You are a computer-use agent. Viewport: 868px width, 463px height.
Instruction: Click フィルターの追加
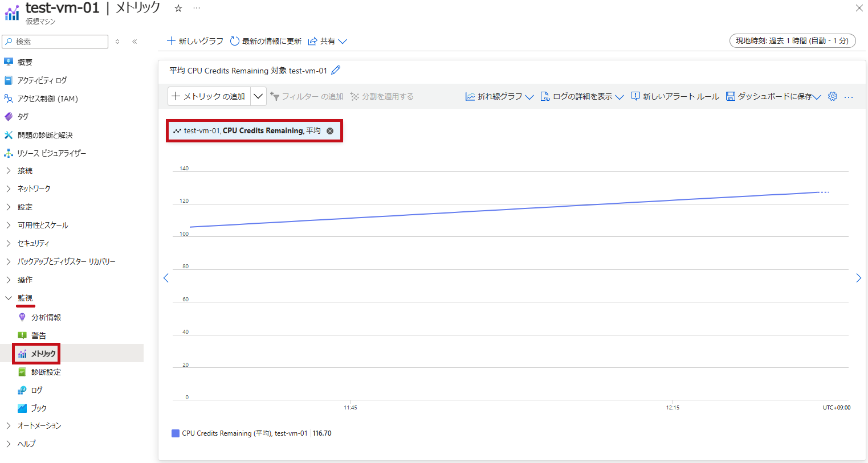[x=307, y=96]
